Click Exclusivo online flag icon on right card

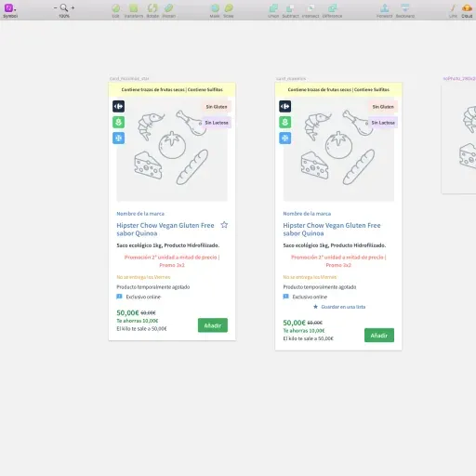click(285, 297)
